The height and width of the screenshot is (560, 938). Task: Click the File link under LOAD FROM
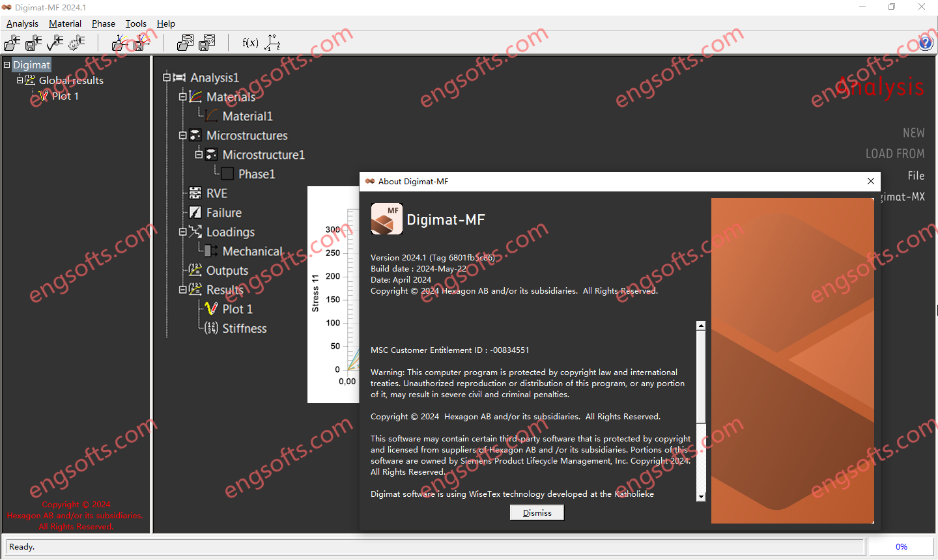point(916,176)
